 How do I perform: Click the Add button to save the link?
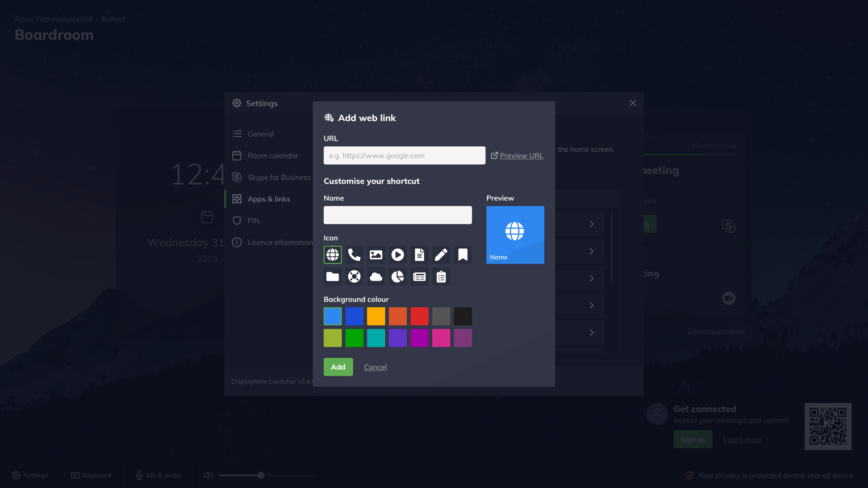[x=338, y=367]
